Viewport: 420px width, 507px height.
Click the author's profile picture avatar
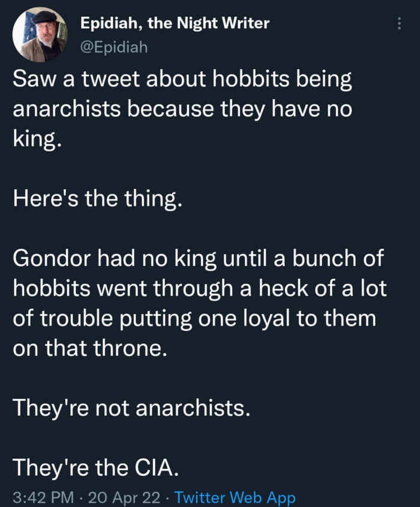coord(40,35)
